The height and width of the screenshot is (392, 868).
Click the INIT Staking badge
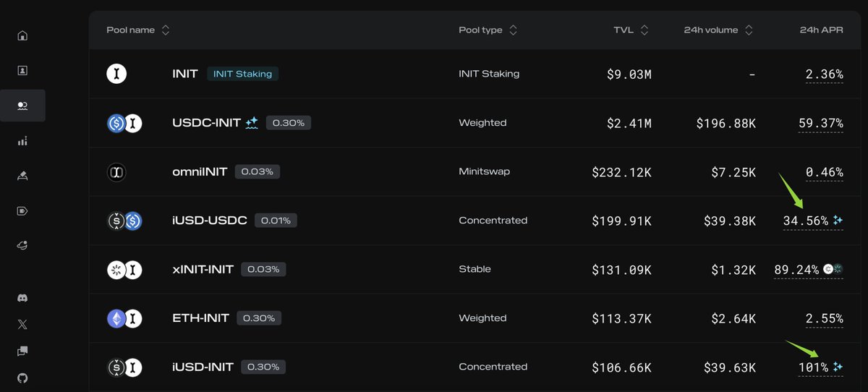pyautogui.click(x=242, y=74)
